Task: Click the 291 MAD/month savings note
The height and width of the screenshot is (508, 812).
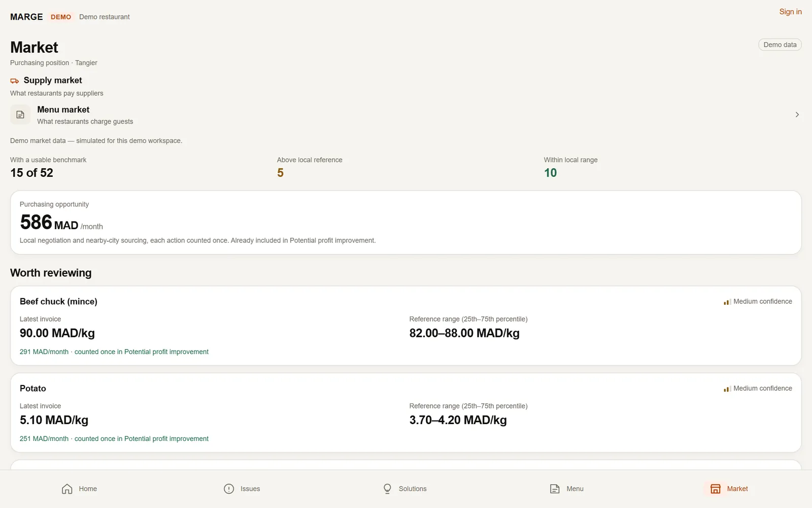Action: (114, 352)
